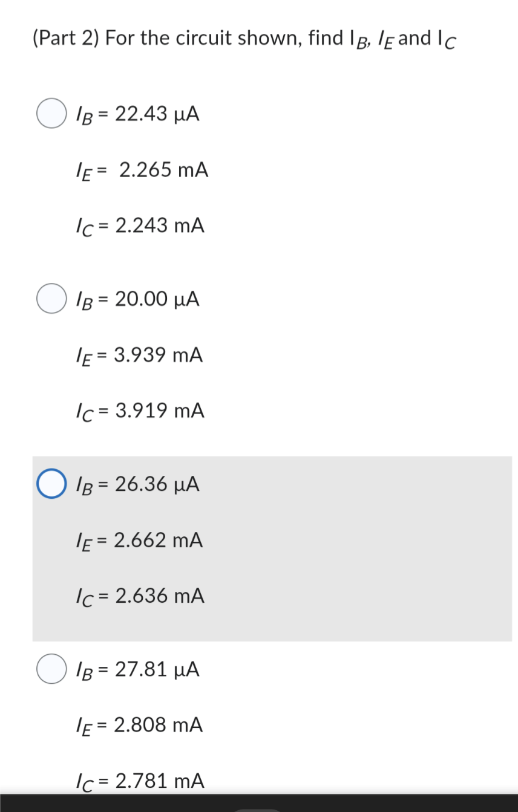Select the radio button for IB = 27.81 µA
This screenshot has height=812, width=518.
click(51, 669)
